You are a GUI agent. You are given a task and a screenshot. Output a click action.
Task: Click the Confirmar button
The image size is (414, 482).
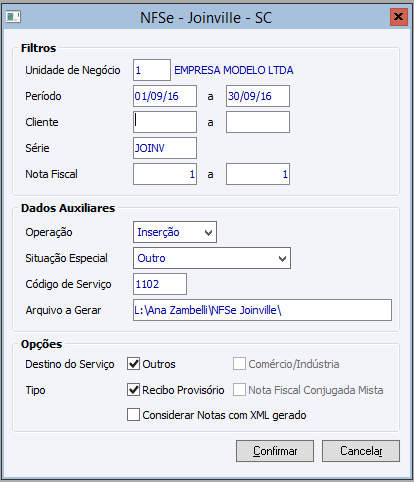click(x=275, y=451)
